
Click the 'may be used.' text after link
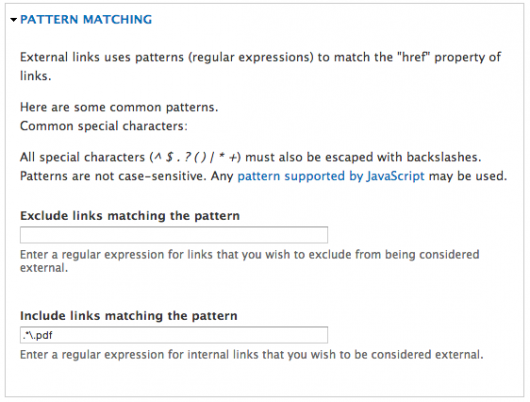tap(468, 176)
